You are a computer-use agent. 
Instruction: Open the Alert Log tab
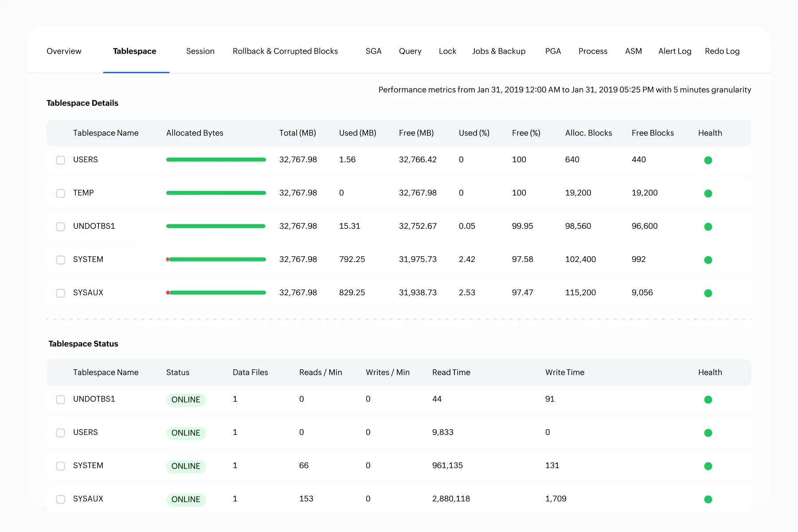tap(674, 51)
